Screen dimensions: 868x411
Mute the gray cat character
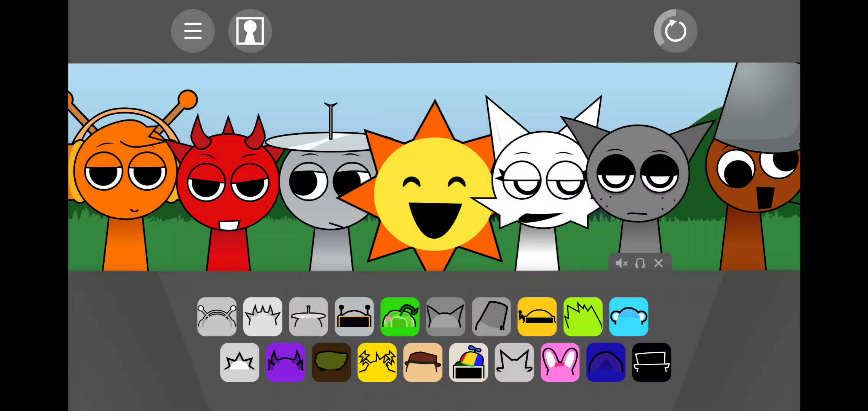click(621, 263)
